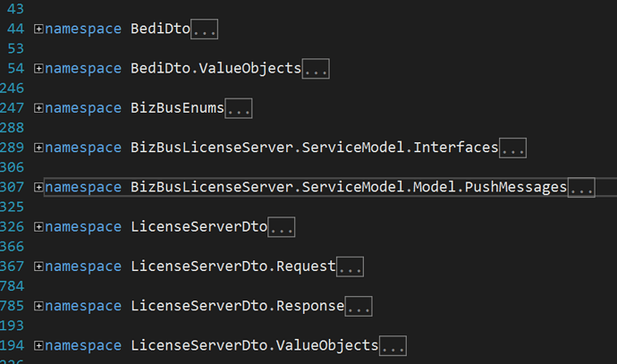617x364 pixels.
Task: Place cursor on BizBusEnums identifier text
Action: 177,108
